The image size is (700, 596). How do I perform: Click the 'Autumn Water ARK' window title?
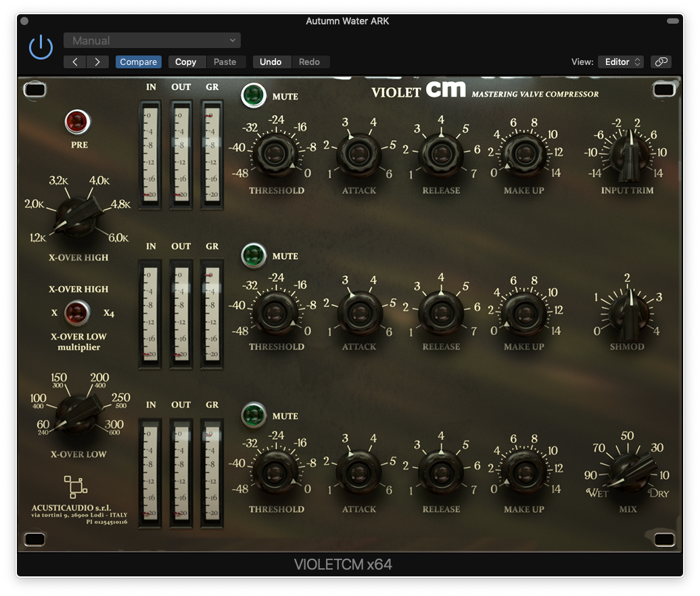[348, 21]
